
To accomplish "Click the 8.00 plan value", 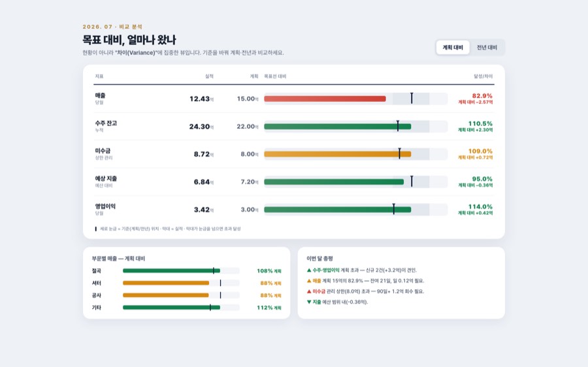I will click(250, 154).
